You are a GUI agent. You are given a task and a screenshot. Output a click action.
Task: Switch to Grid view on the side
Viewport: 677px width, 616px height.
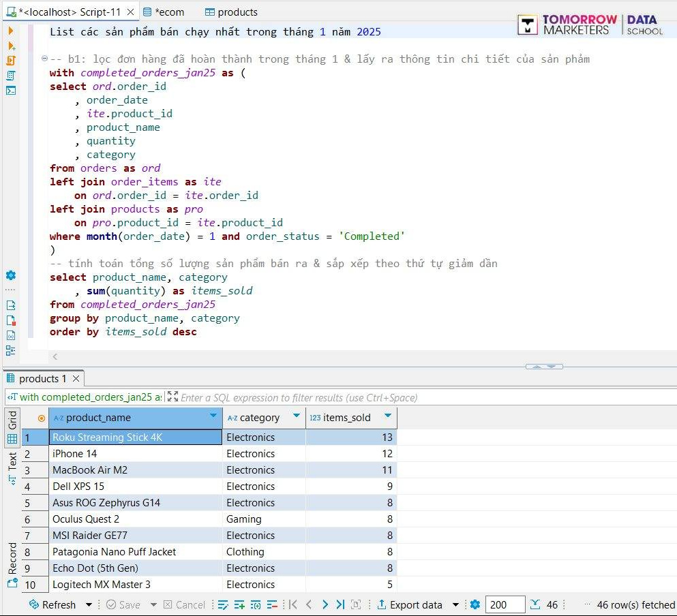[x=12, y=427]
